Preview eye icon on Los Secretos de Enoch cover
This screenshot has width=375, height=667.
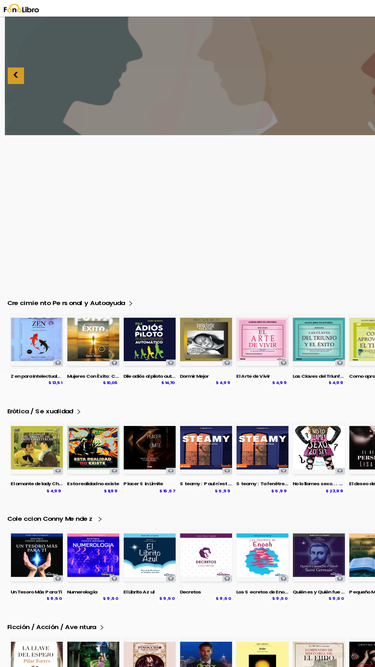point(284,579)
